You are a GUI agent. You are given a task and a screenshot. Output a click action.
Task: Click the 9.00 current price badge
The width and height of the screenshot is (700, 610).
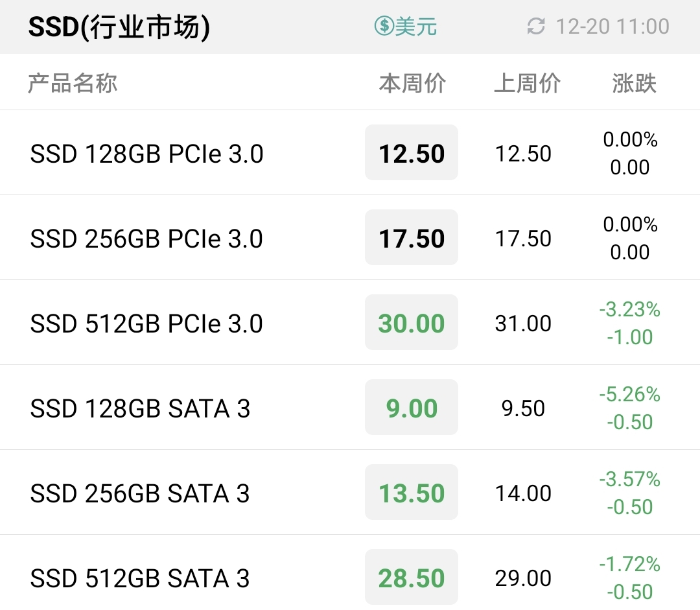[x=412, y=407]
